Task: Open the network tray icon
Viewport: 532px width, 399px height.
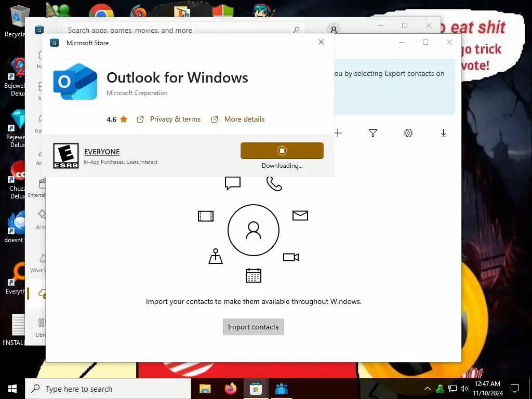Action: (x=453, y=389)
